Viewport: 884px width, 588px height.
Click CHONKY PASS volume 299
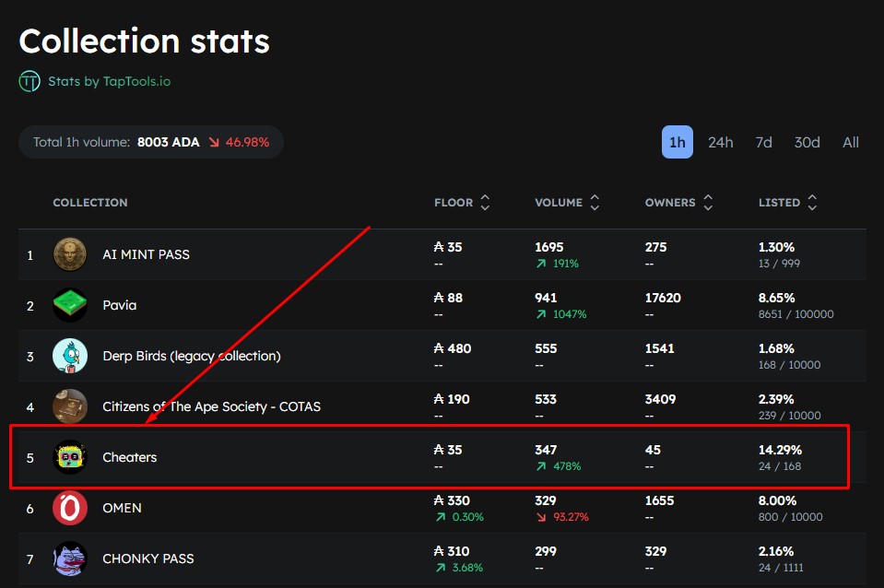click(x=546, y=551)
